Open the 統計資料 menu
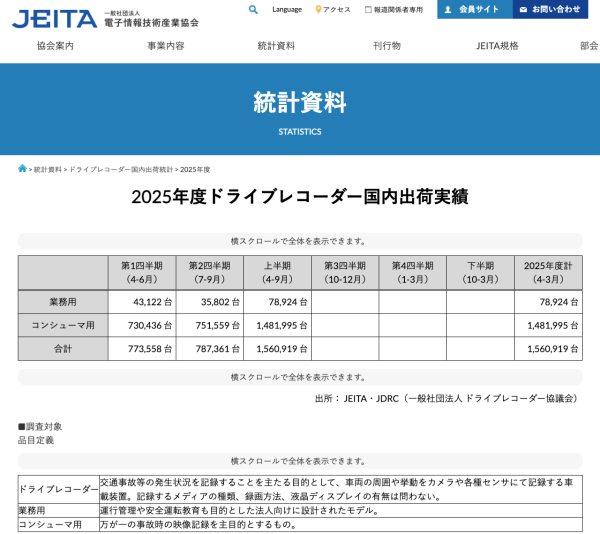The width and height of the screenshot is (600, 534). click(276, 46)
